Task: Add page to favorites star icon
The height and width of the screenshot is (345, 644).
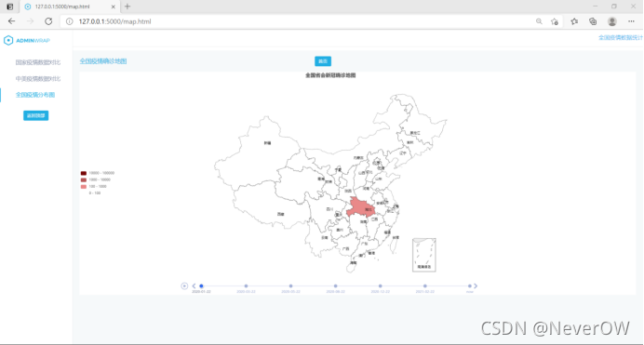Action: pos(555,21)
